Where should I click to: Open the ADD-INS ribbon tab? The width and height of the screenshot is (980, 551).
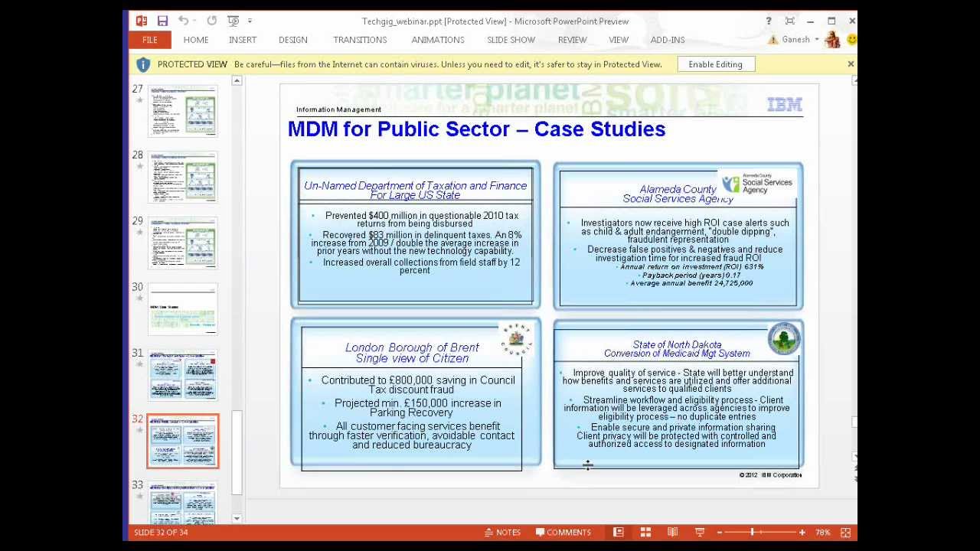[x=668, y=40]
